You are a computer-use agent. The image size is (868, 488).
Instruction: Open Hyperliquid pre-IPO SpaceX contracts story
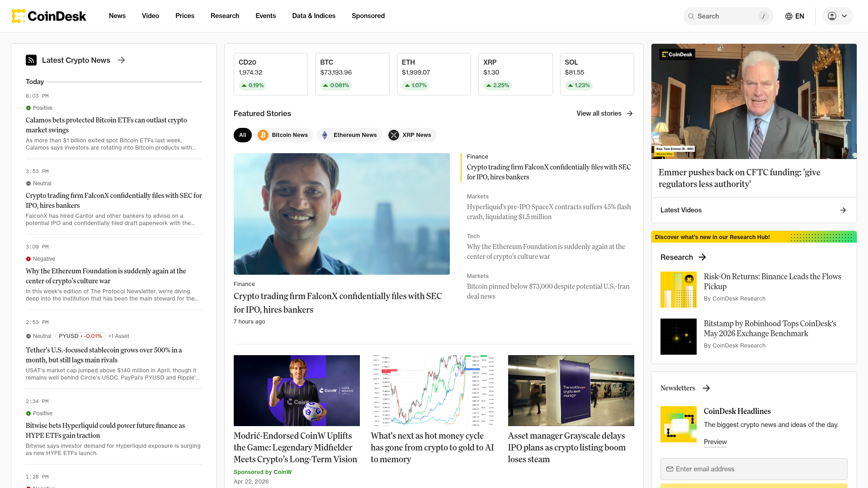549,212
